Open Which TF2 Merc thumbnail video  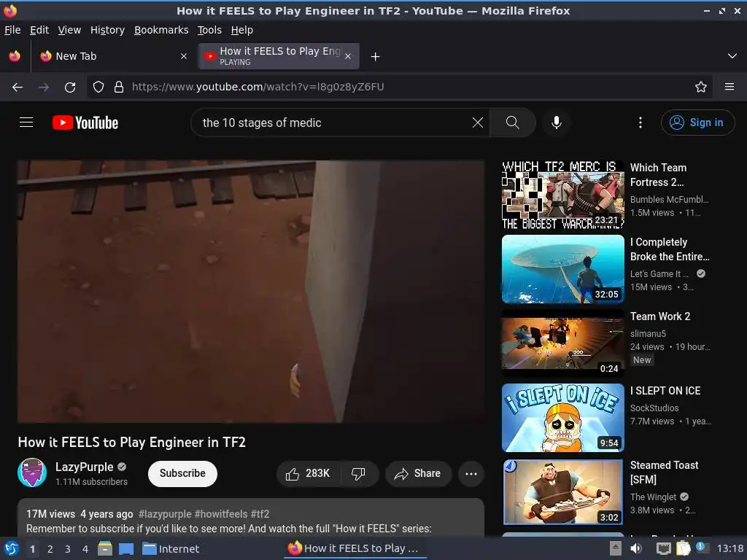563,195
